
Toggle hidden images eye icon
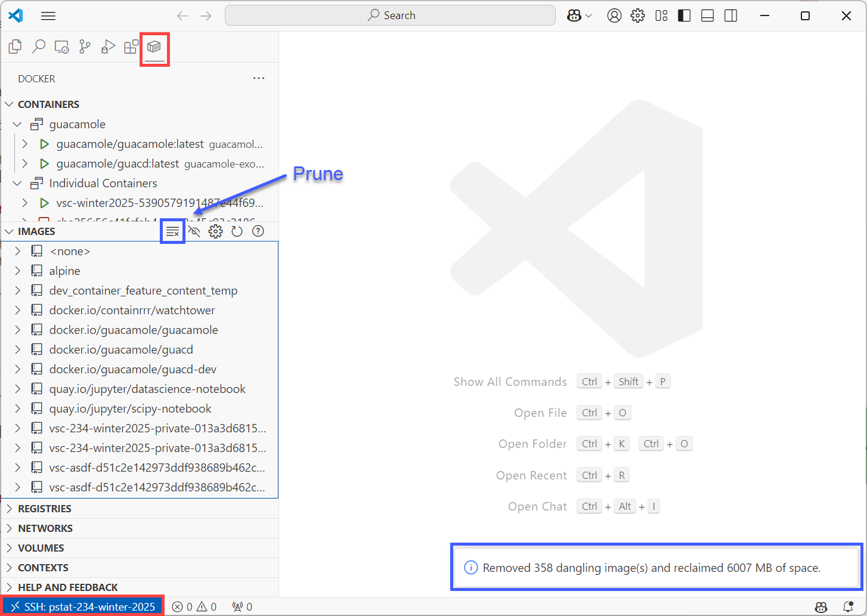point(194,231)
